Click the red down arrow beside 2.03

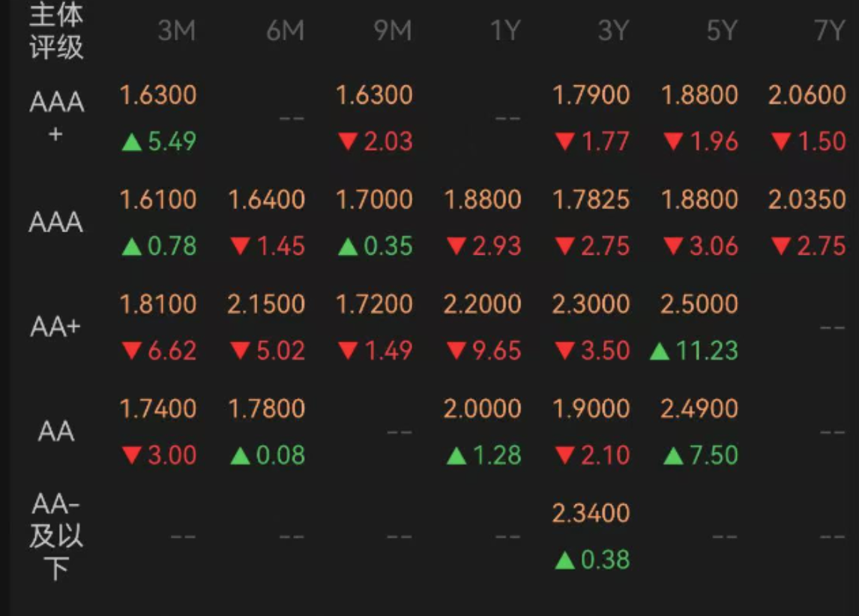pos(347,142)
